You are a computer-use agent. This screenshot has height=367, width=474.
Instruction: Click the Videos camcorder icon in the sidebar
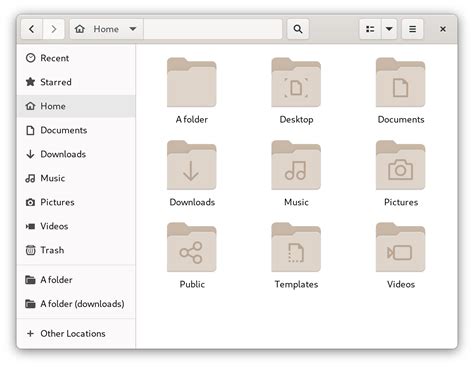[30, 226]
